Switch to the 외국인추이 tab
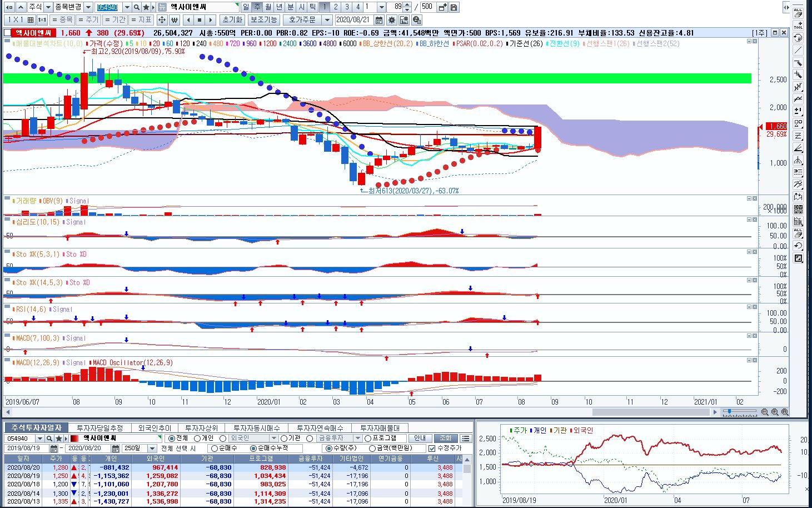 155,428
